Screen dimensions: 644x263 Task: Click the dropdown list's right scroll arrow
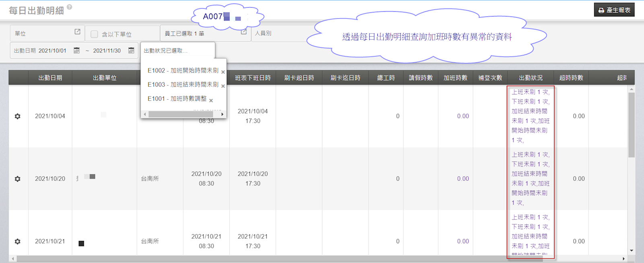(222, 115)
